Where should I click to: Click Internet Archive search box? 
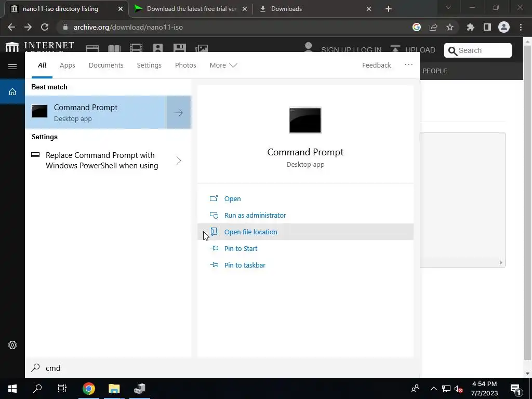point(478,50)
